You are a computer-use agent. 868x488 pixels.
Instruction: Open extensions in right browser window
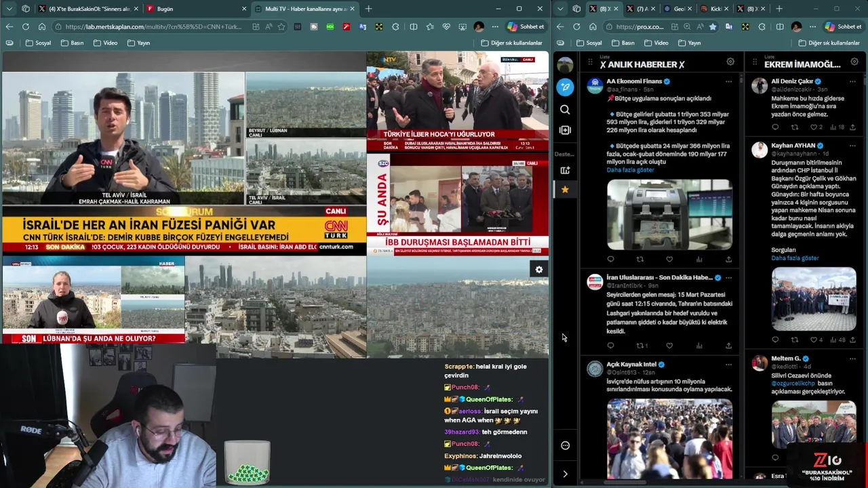click(x=762, y=26)
